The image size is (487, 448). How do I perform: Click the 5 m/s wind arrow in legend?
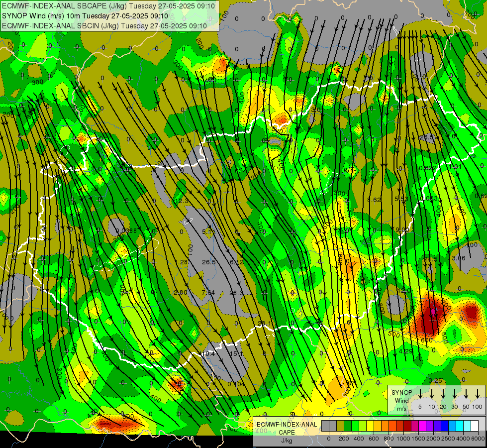[420, 393]
